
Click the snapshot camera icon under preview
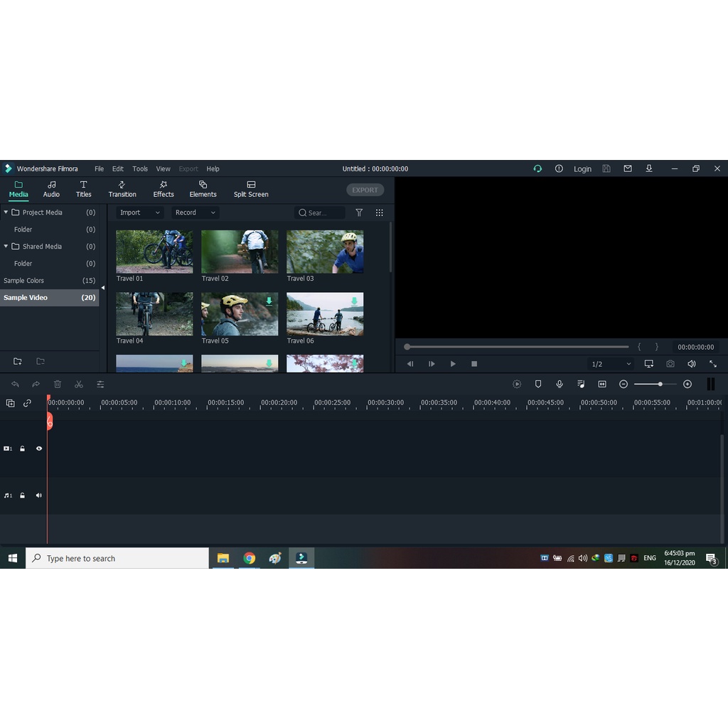[670, 364]
